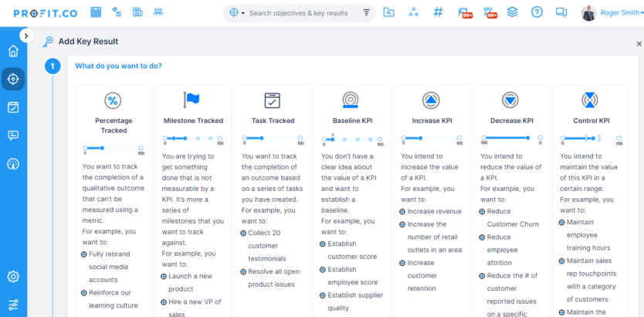Viewport: 644px width, 317px height.
Task: Open the chat feedback icon in sidebar
Action: tap(13, 135)
